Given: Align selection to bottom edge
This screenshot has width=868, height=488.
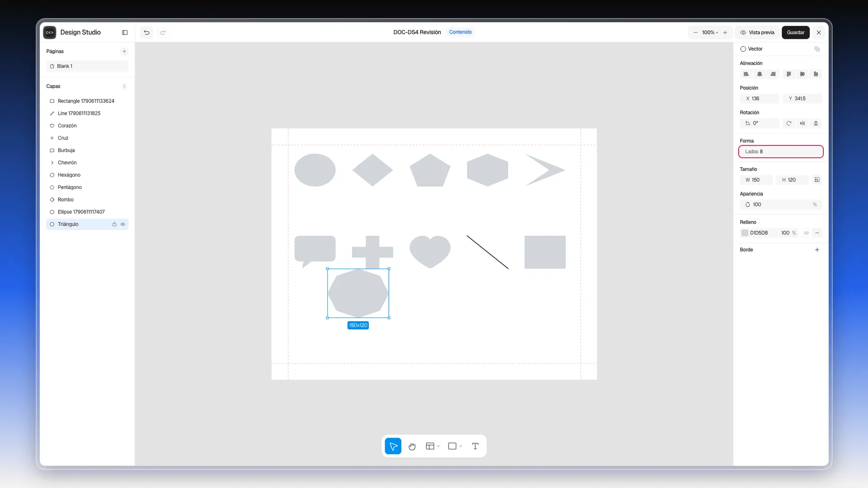Looking at the screenshot, I should (816, 74).
